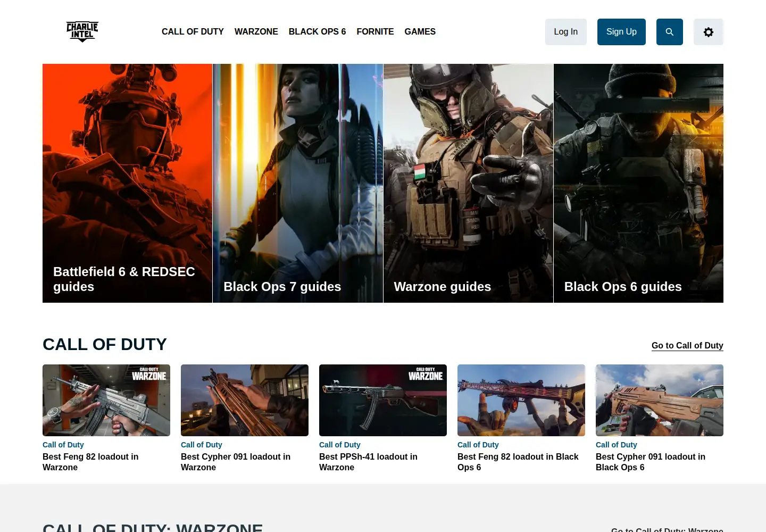Open article Best Cypher 091 loadout in Black Ops 6

point(651,462)
